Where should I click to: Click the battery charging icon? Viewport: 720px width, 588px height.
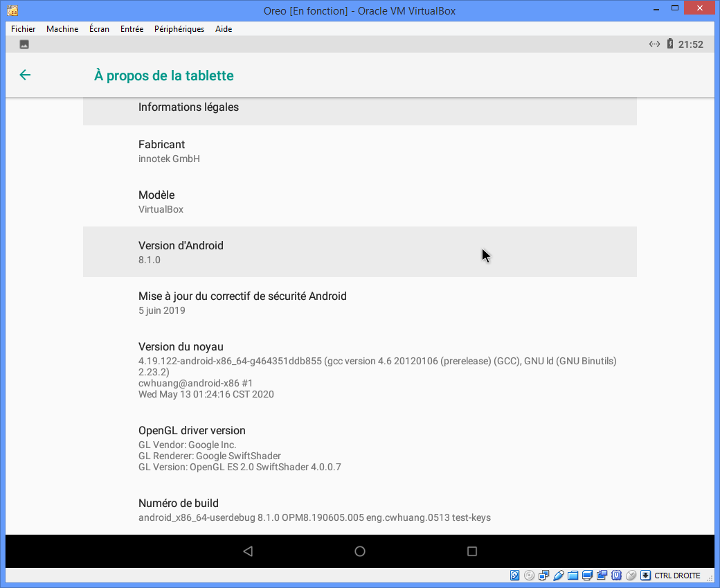tap(670, 44)
